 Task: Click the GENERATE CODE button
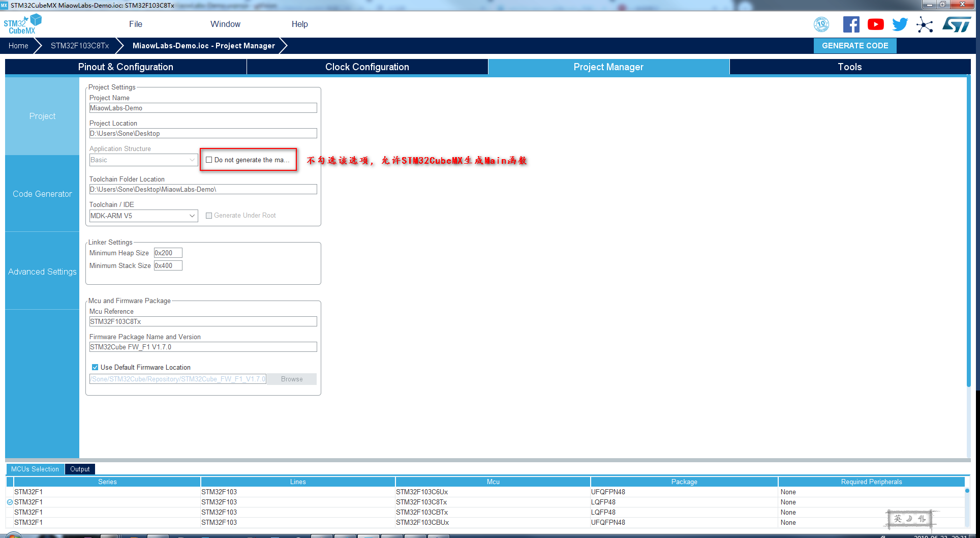click(x=855, y=45)
